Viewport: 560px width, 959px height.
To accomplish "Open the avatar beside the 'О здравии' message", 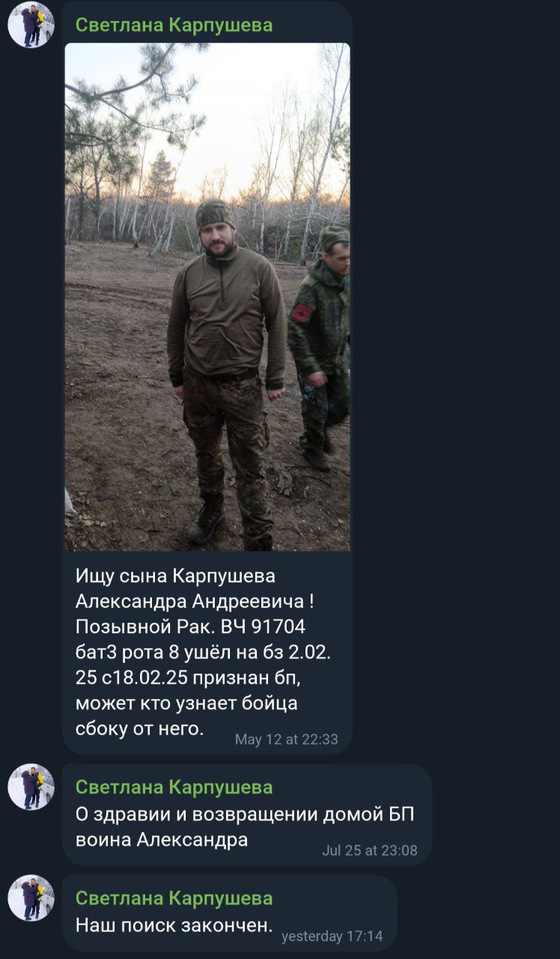I will coord(31,787).
